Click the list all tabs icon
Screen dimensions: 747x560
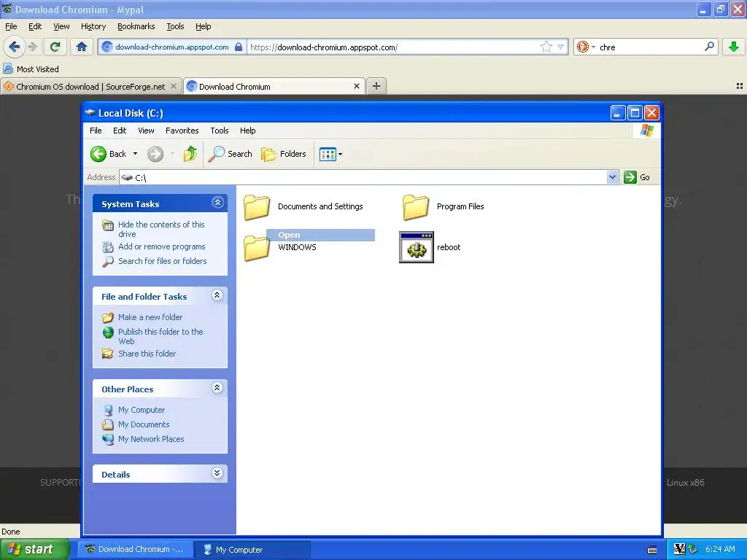(x=740, y=86)
